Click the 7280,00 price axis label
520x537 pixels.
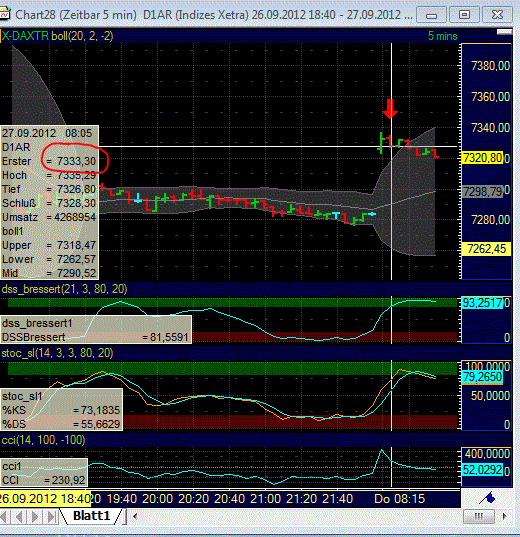tap(491, 220)
